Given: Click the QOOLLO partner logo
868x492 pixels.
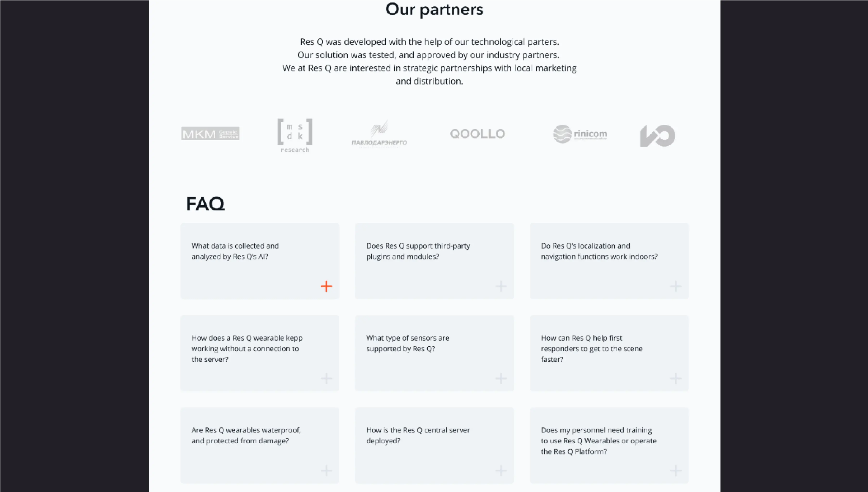Looking at the screenshot, I should click(x=477, y=134).
